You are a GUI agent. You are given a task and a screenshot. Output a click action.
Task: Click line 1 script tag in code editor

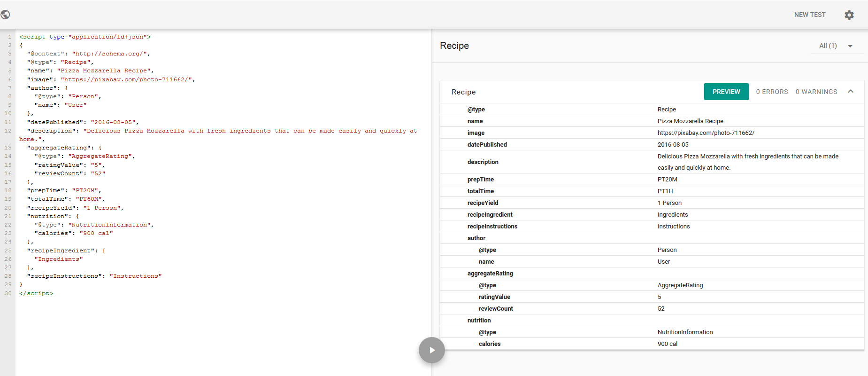coord(85,37)
